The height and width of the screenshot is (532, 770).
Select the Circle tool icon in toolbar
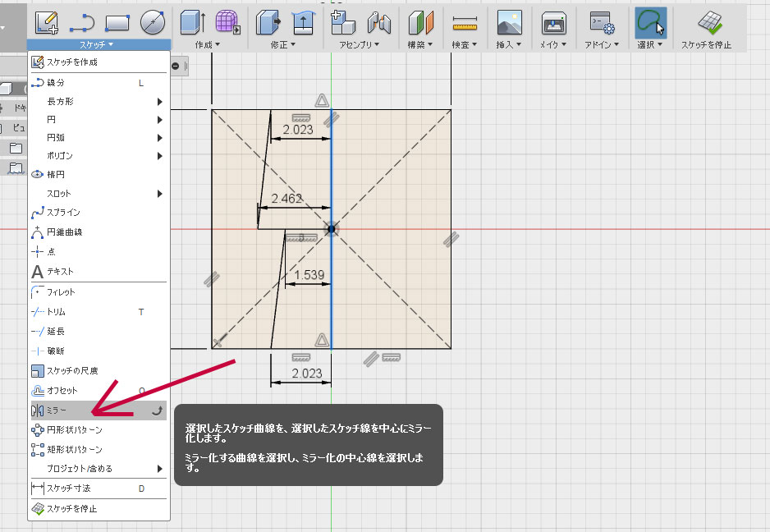click(152, 22)
